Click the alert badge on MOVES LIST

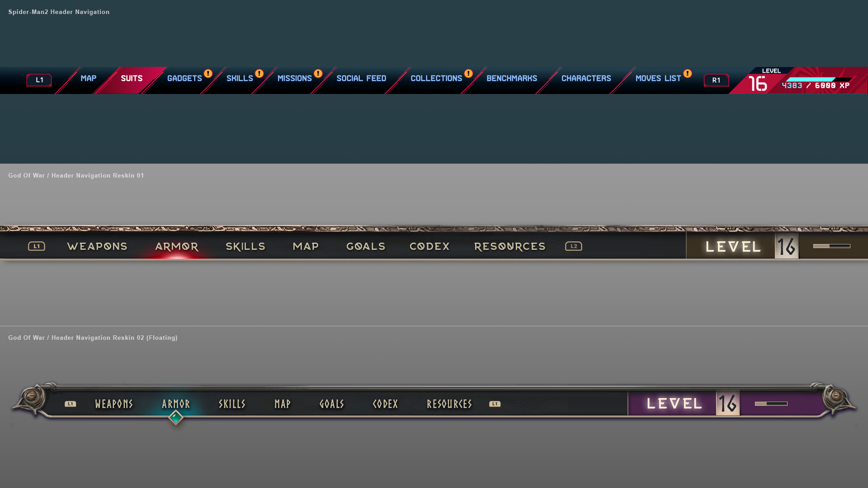(688, 74)
